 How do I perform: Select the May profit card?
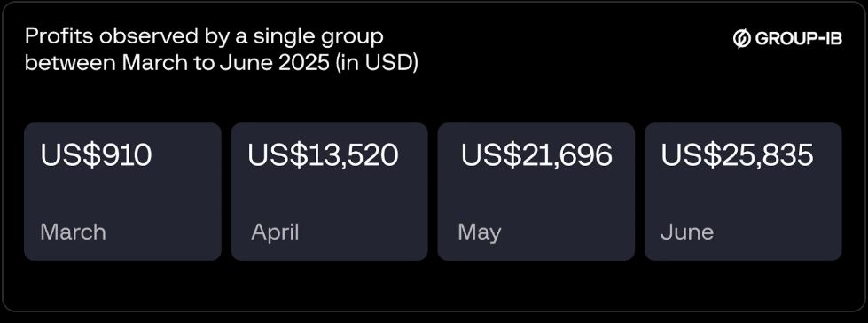point(536,192)
